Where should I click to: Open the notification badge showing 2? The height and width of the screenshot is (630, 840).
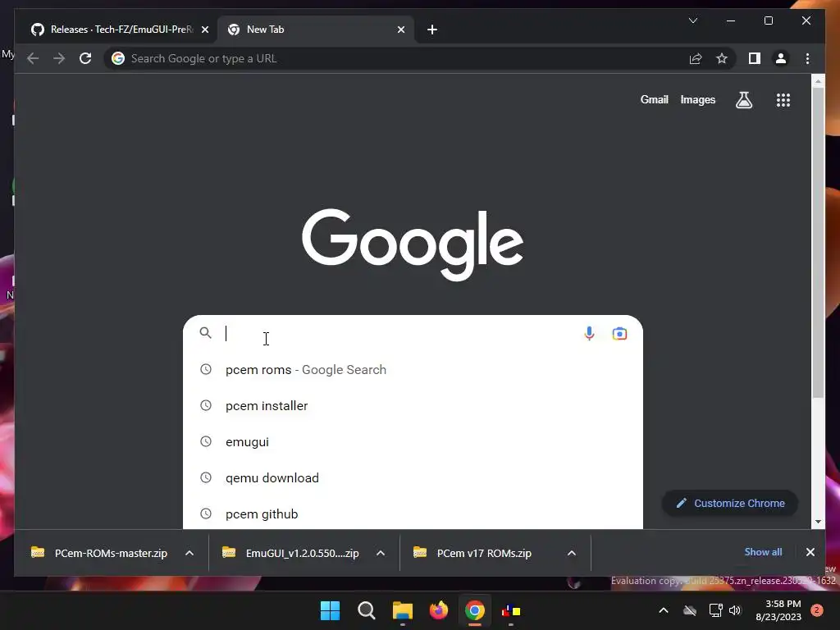(x=817, y=610)
